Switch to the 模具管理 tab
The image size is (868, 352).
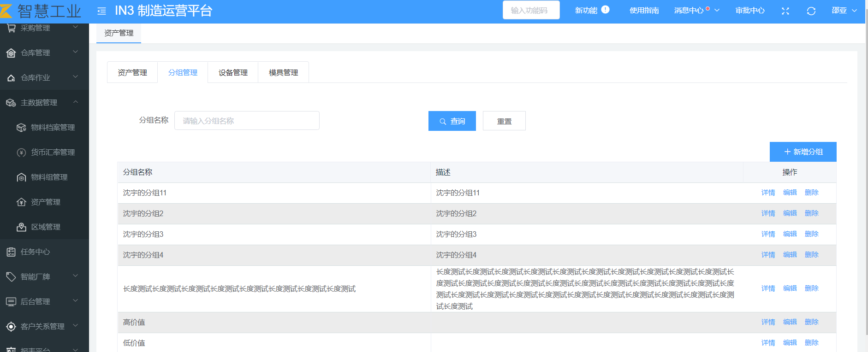click(283, 73)
